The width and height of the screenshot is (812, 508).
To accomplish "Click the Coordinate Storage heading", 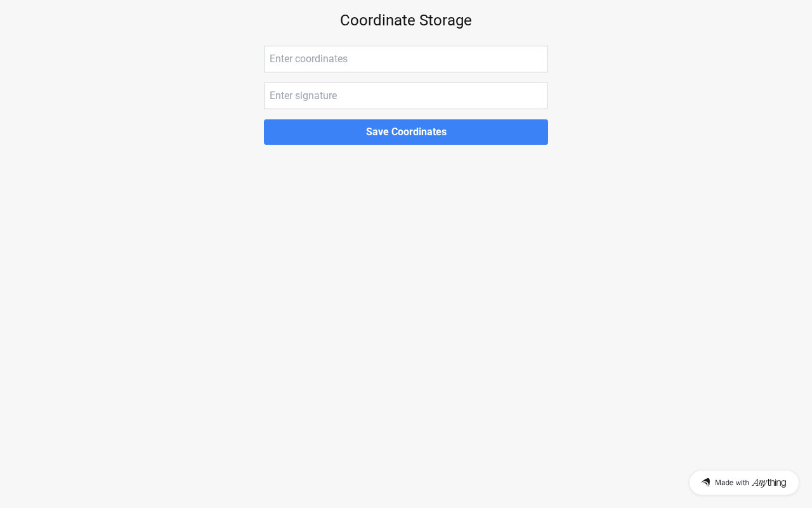I will 406,20.
